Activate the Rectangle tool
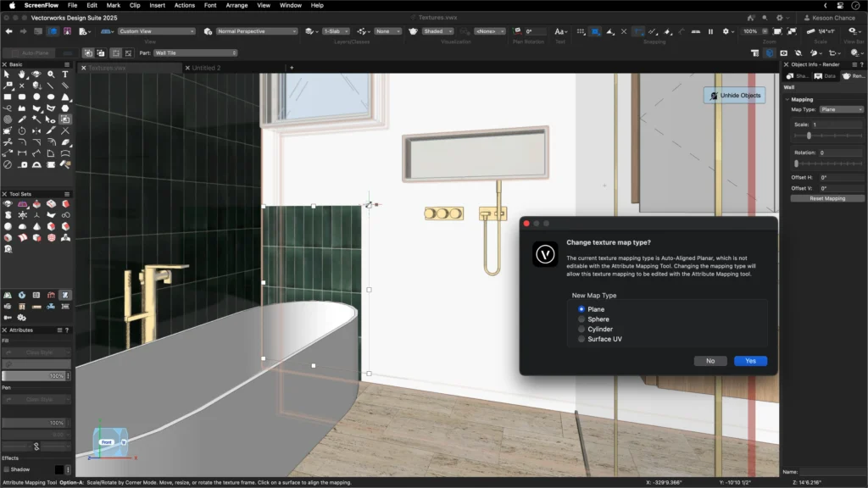Viewport: 868px width, 488px height. [8, 97]
